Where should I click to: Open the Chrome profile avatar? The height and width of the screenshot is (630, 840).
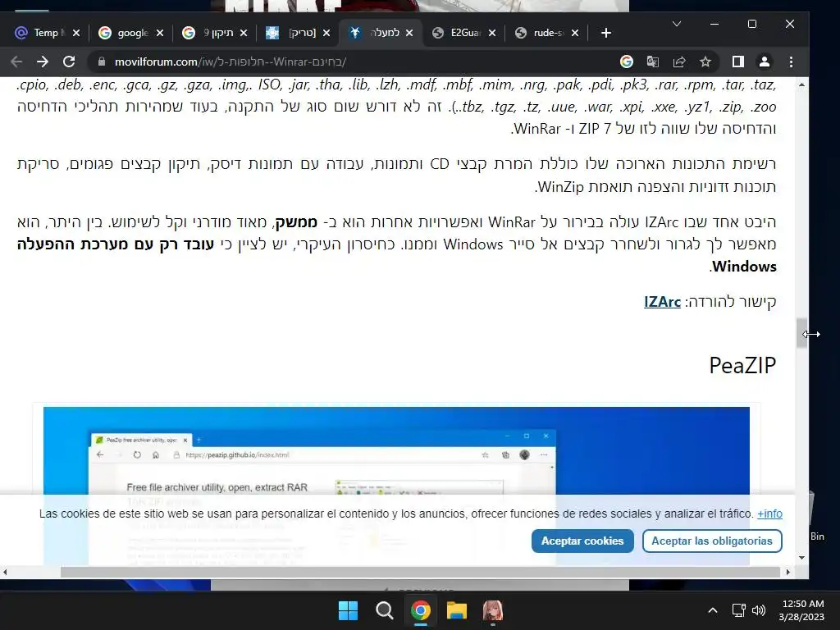pos(765,62)
